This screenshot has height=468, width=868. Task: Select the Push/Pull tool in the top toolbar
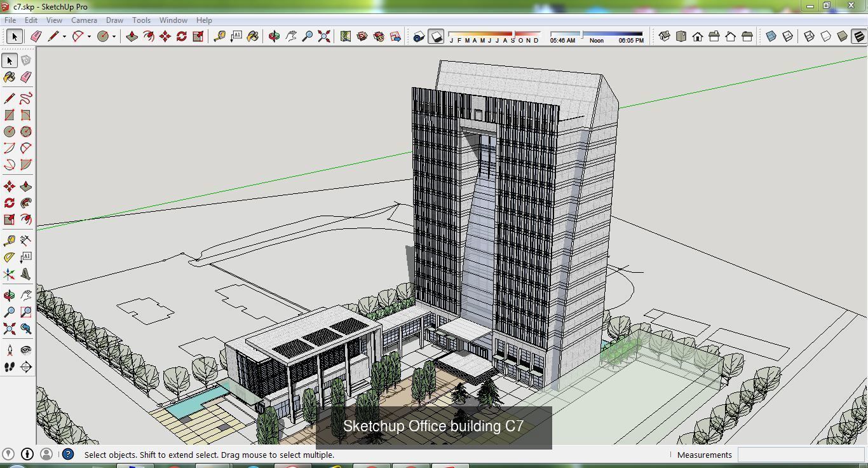pyautogui.click(x=132, y=36)
